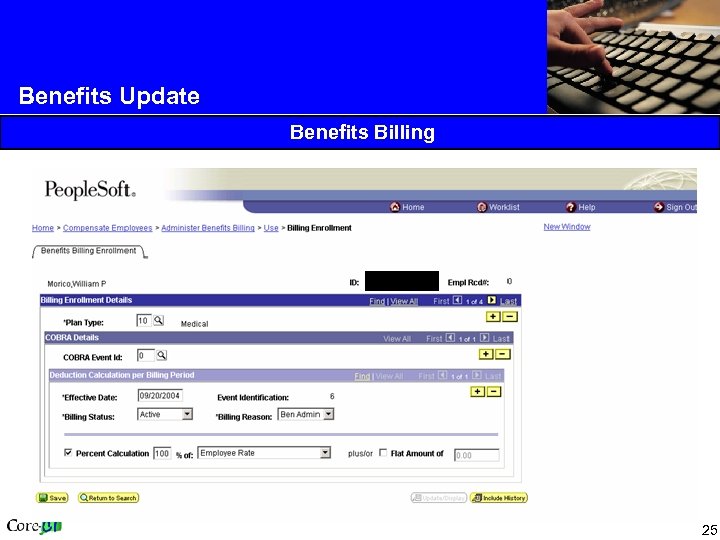Click View All in Billing Enrollment Details
Screen dimensions: 720x540
point(404,301)
